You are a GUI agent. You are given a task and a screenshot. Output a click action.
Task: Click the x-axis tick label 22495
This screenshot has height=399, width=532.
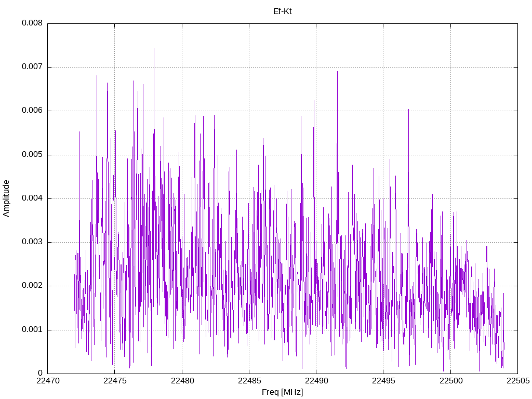(x=383, y=381)
